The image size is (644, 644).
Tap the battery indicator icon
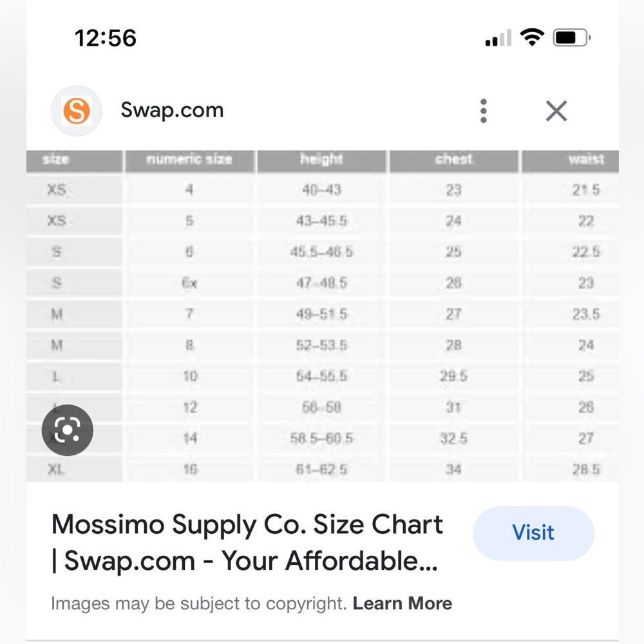tap(572, 38)
